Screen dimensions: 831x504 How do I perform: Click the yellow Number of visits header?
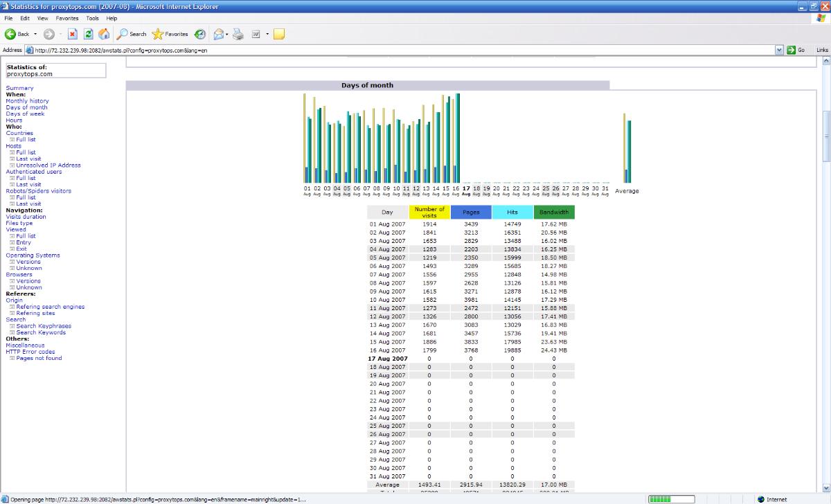click(x=429, y=212)
